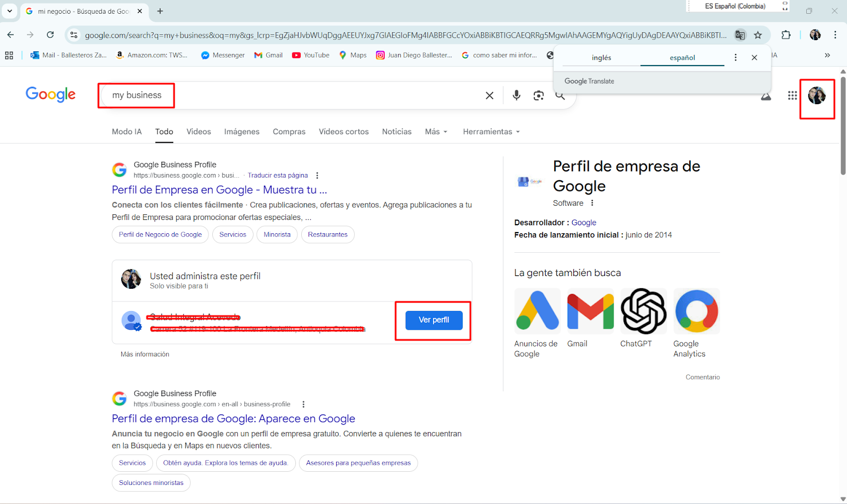Expand the Herramientas dropdown
The width and height of the screenshot is (847, 504).
click(x=491, y=132)
